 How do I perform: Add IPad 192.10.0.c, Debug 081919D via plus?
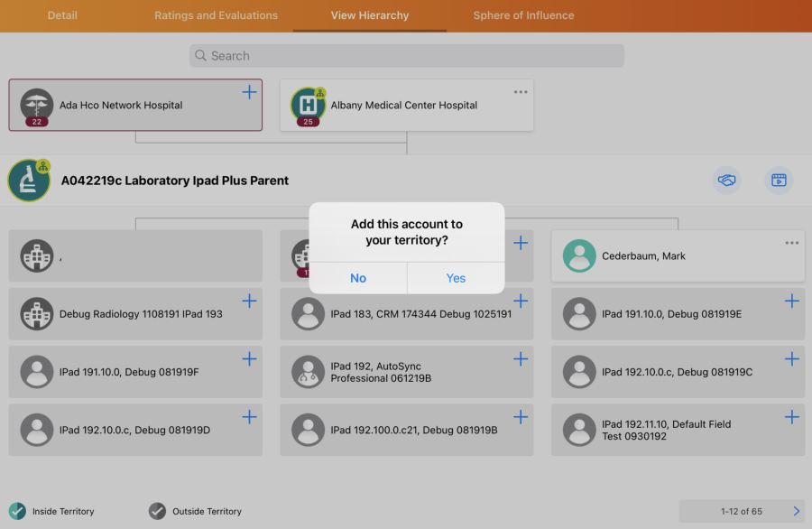coord(249,417)
